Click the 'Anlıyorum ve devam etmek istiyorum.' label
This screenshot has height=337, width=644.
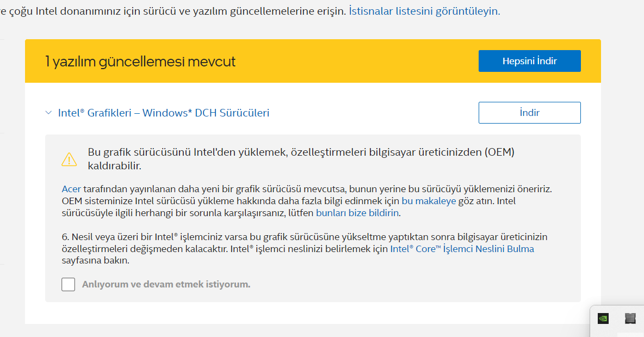point(166,284)
